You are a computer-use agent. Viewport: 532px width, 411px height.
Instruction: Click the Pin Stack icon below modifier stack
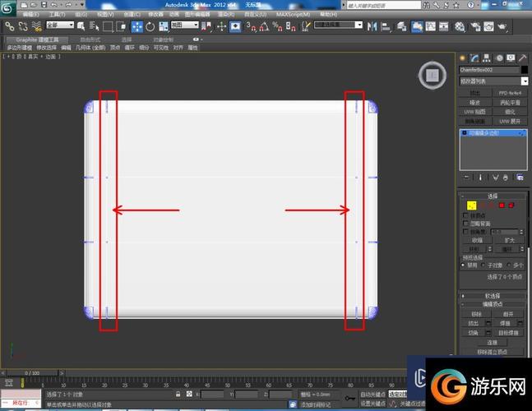coord(466,177)
